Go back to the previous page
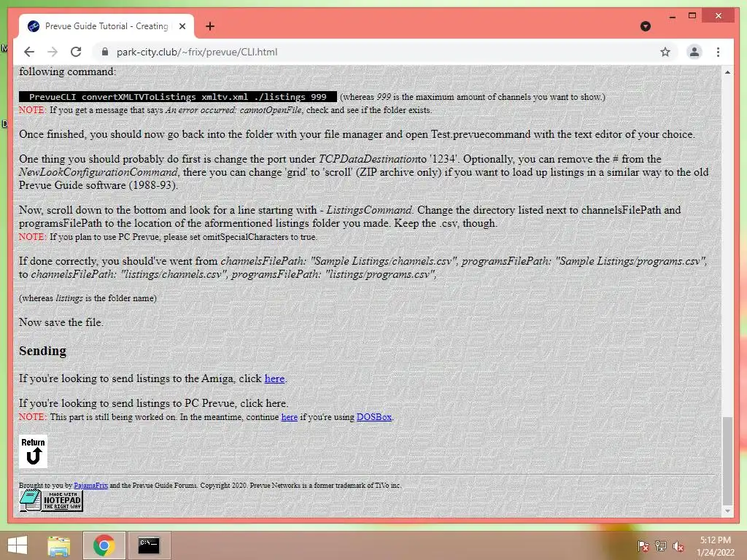747x560 pixels. coord(29,52)
